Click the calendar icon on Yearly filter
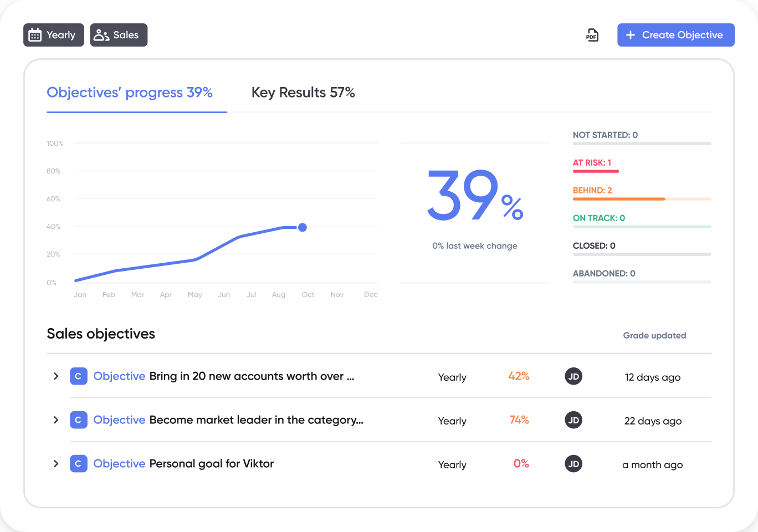This screenshot has height=532, width=758. click(35, 35)
